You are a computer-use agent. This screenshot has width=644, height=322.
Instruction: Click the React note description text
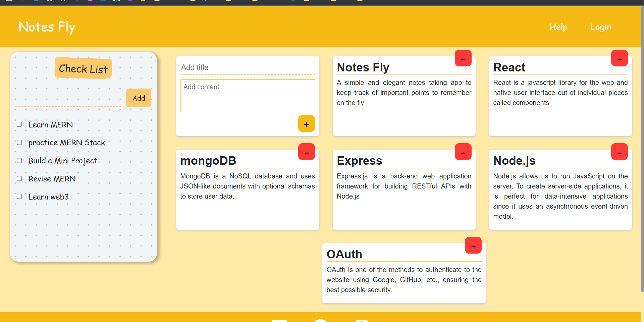pyautogui.click(x=560, y=93)
